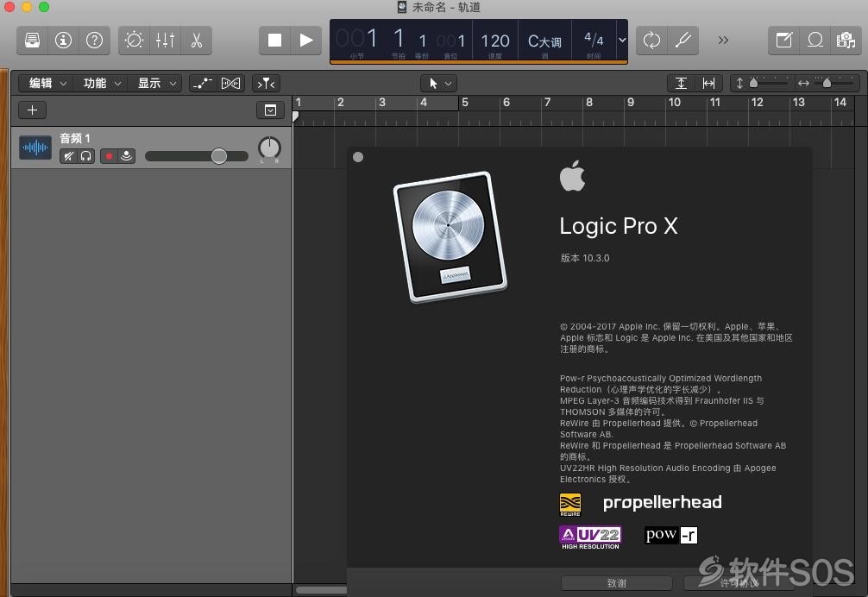Image resolution: width=868 pixels, height=597 pixels.
Task: Toggle Cycle mode loop button
Action: click(x=651, y=41)
